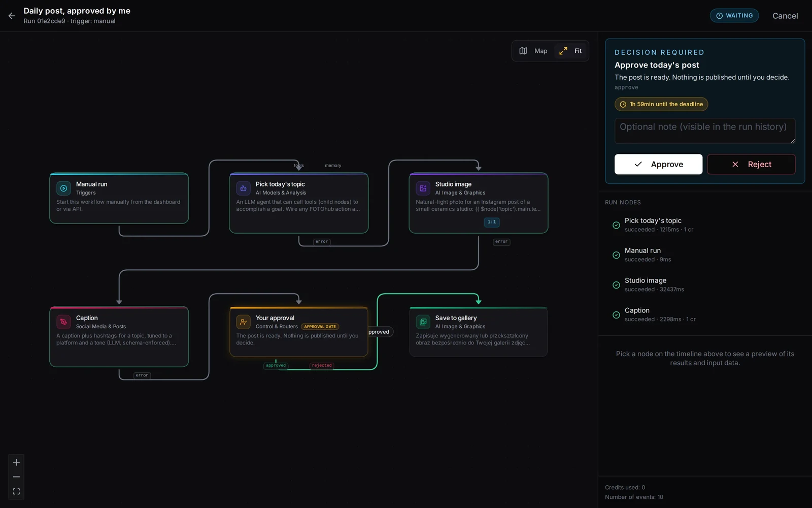812x508 pixels.
Task: Click the Save to gallery node icon
Action: point(423,322)
